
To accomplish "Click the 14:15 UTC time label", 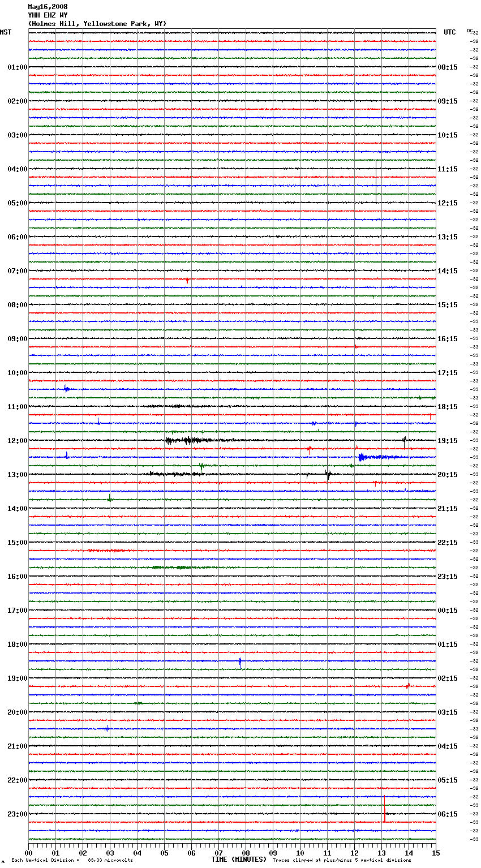I will [x=448, y=271].
